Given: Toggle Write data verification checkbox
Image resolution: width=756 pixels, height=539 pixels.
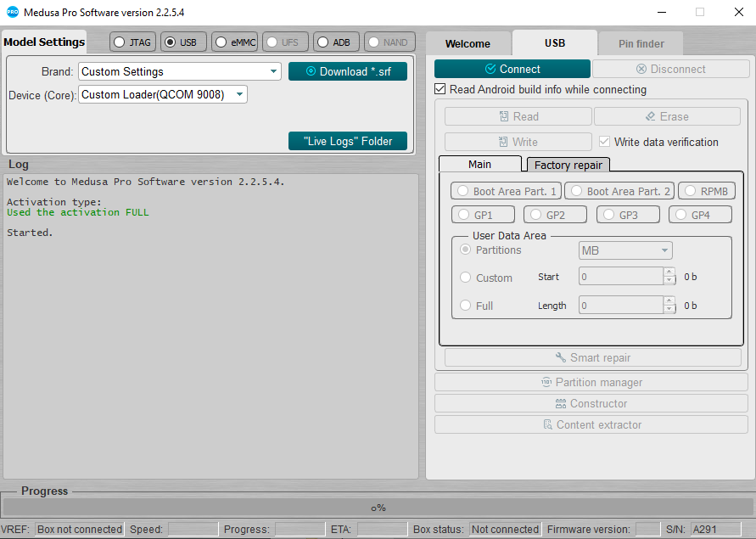Looking at the screenshot, I should 604,142.
